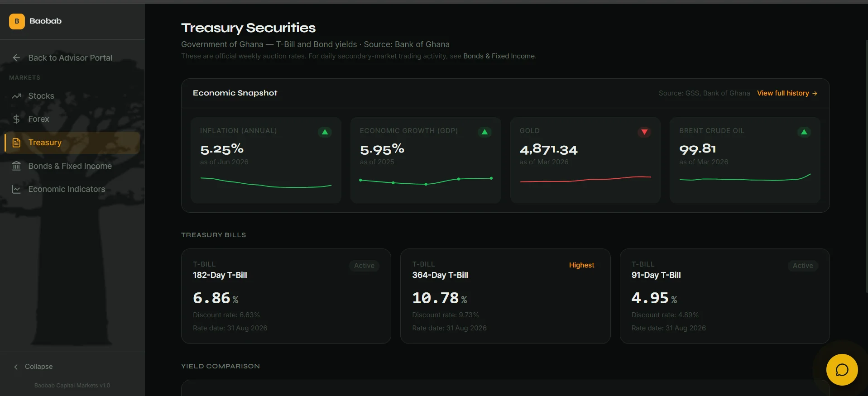The height and width of the screenshot is (396, 868).
Task: Click Active badge on 182-Day T-Bill
Action: [x=364, y=266]
